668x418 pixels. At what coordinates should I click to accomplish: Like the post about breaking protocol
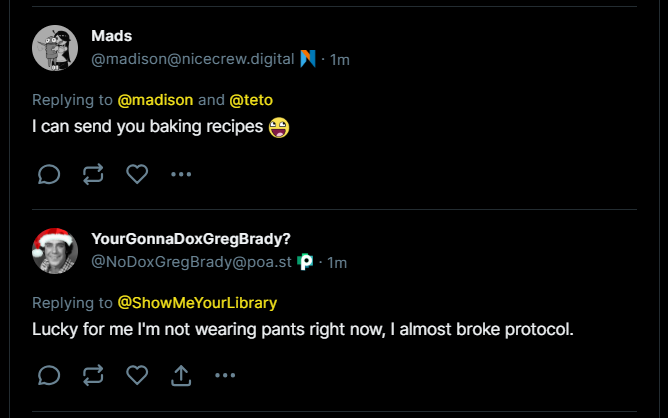137,375
